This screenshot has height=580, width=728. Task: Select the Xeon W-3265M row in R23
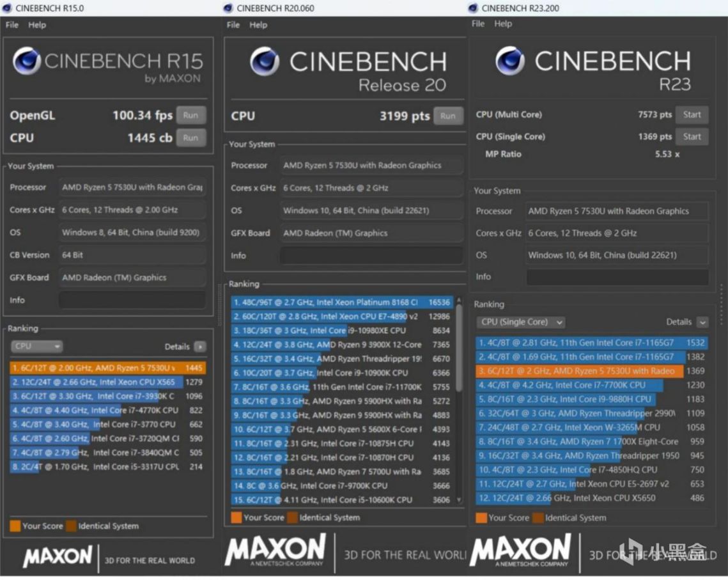[x=591, y=427]
